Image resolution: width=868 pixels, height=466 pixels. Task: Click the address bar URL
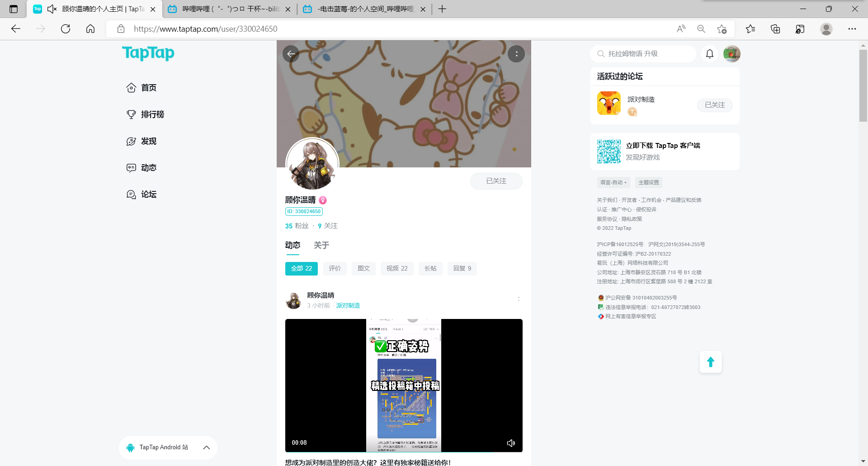coord(206,29)
